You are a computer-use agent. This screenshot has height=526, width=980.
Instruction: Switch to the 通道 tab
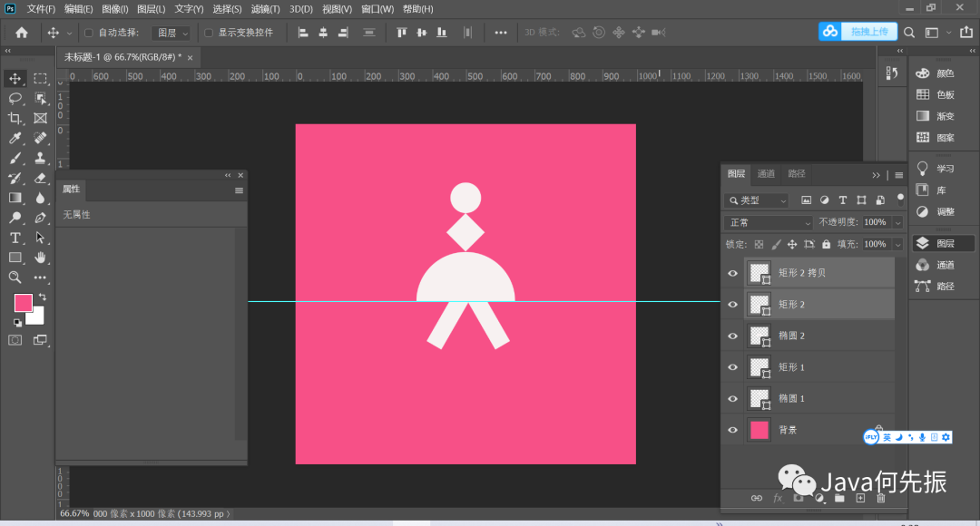click(x=766, y=174)
